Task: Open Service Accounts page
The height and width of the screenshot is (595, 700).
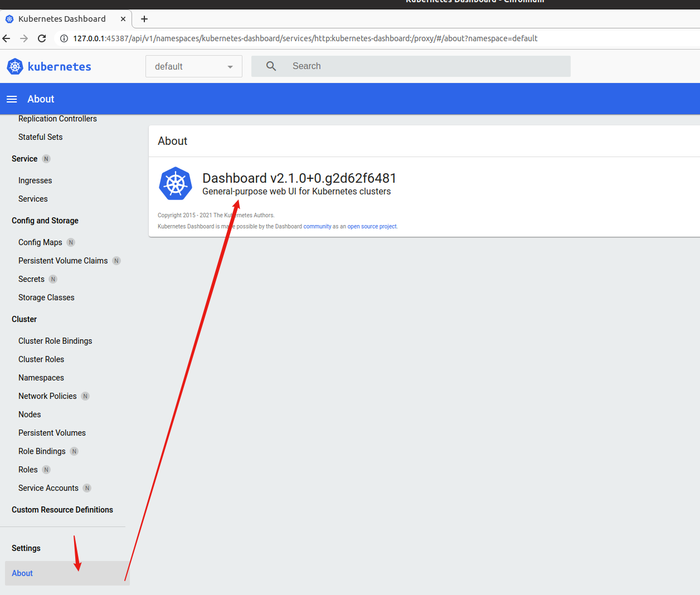Action: (48, 488)
